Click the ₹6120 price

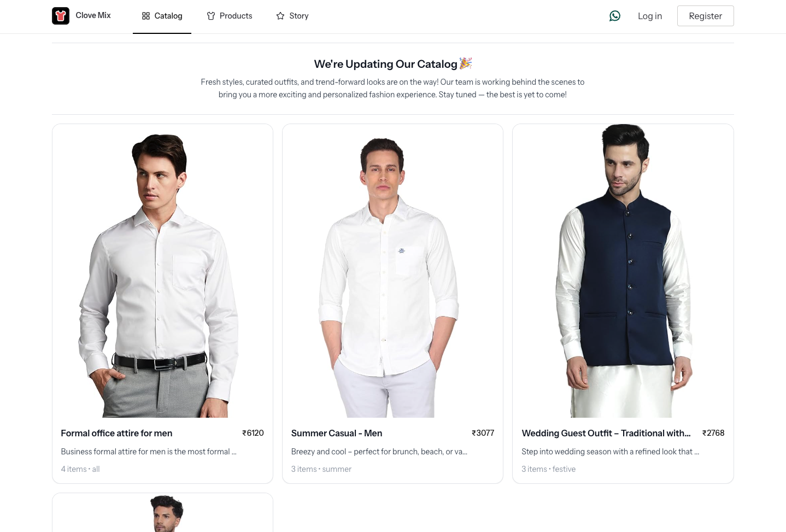[253, 433]
